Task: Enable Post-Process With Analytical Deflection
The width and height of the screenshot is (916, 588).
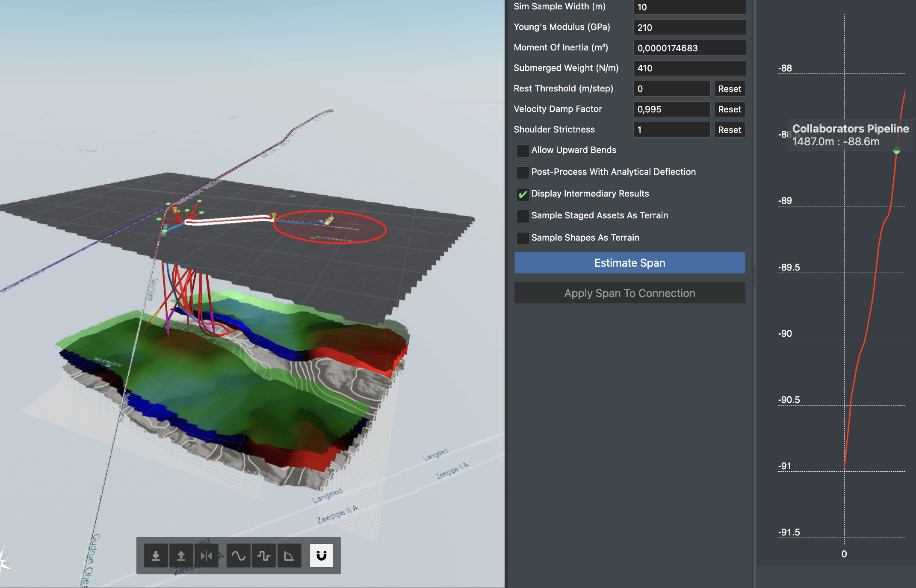Action: point(523,172)
